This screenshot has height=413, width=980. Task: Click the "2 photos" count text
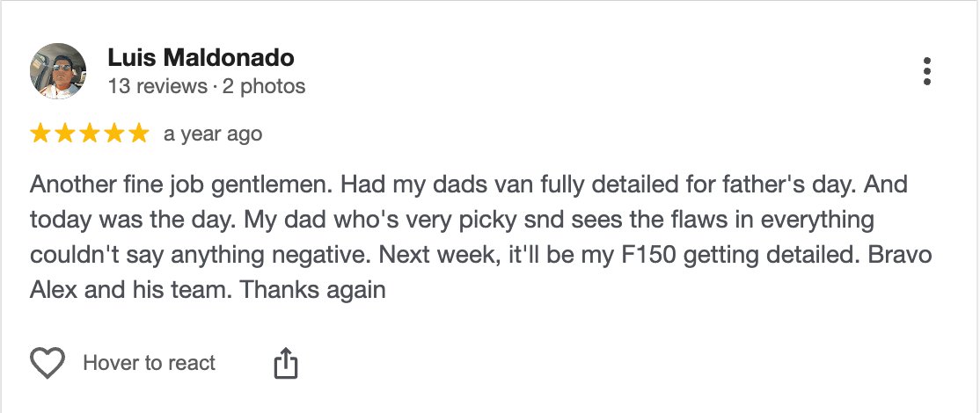pyautogui.click(x=264, y=86)
